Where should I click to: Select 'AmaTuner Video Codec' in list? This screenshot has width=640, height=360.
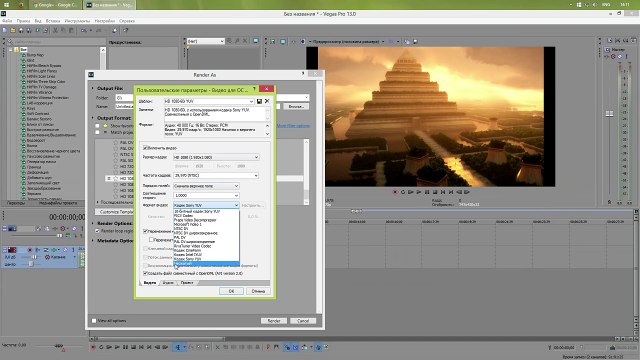tap(206, 246)
